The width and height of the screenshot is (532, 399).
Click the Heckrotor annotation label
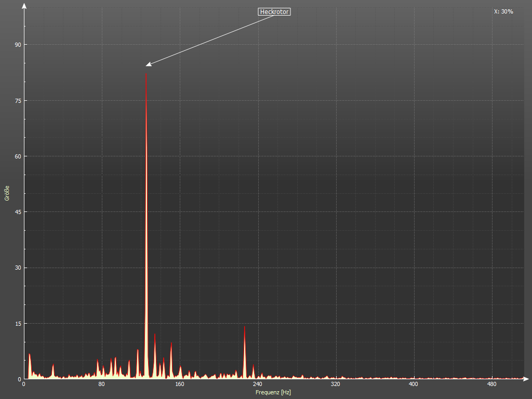point(274,11)
